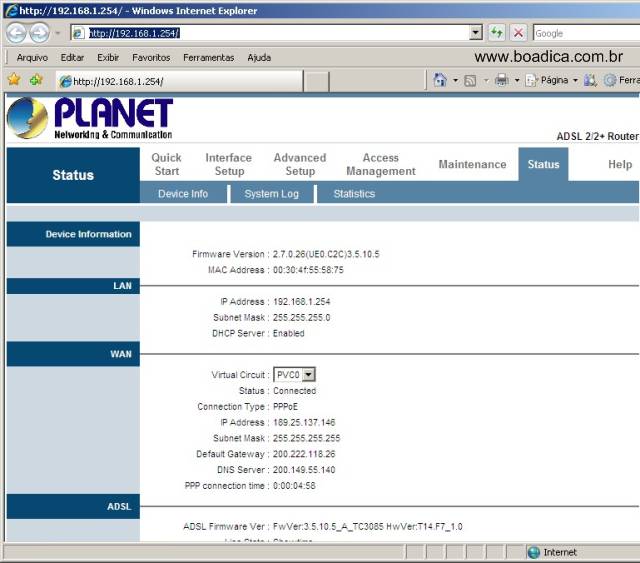Image resolution: width=640 pixels, height=563 pixels.
Task: Expand the address bar history dropdown
Action: 476,33
